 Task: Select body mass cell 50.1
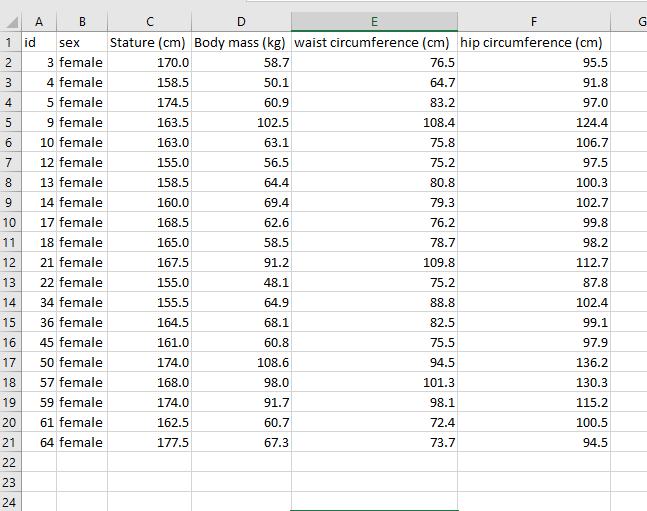[241, 82]
